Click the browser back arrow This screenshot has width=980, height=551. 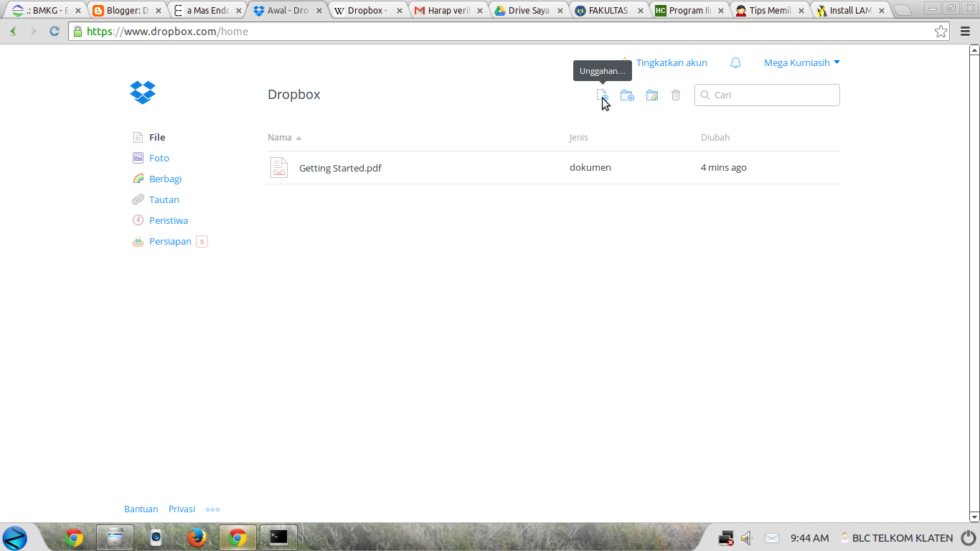tap(13, 32)
